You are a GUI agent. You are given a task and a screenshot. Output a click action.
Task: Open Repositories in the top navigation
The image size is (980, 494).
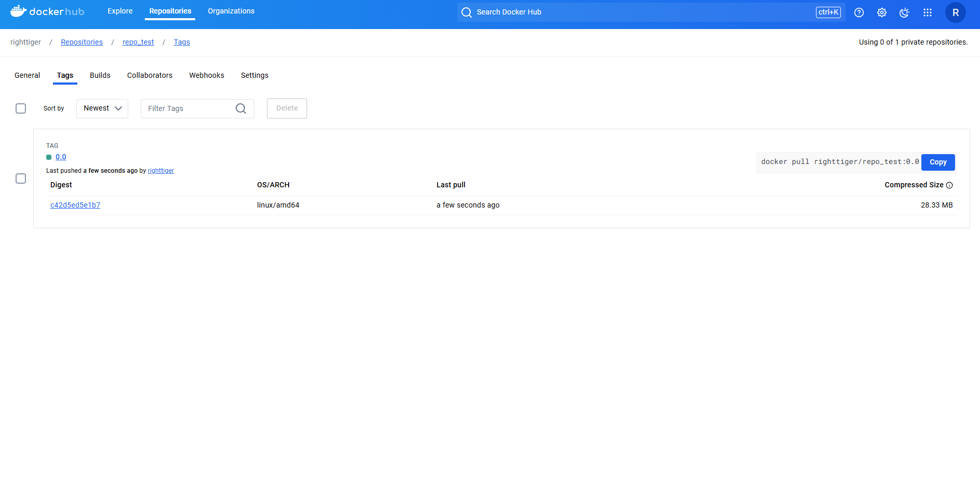pos(170,11)
